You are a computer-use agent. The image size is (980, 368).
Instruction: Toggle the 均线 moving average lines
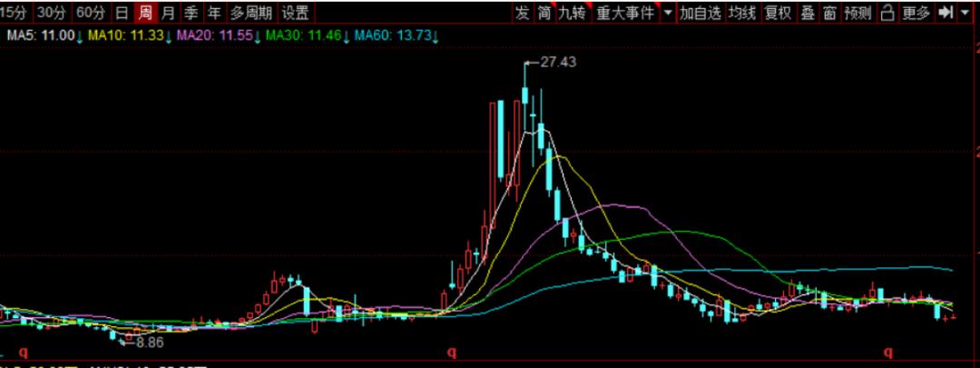coord(742,13)
